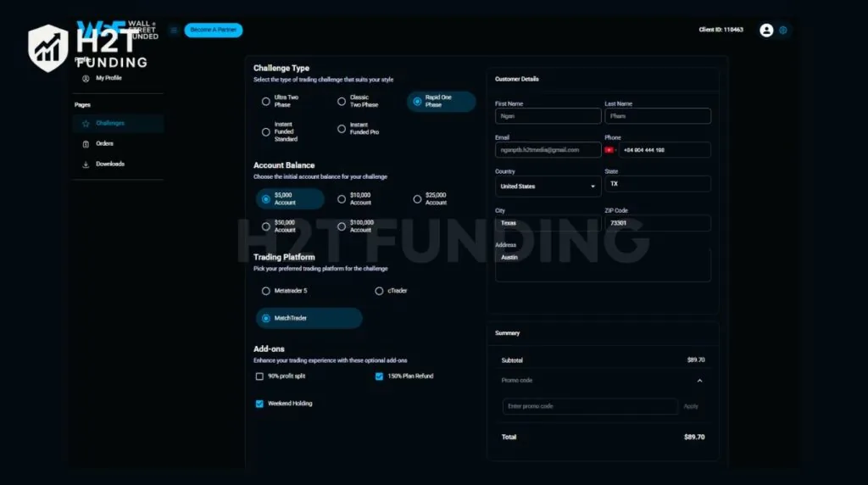This screenshot has width=868, height=485.
Task: Click Apply next to the promo code
Action: tap(691, 406)
